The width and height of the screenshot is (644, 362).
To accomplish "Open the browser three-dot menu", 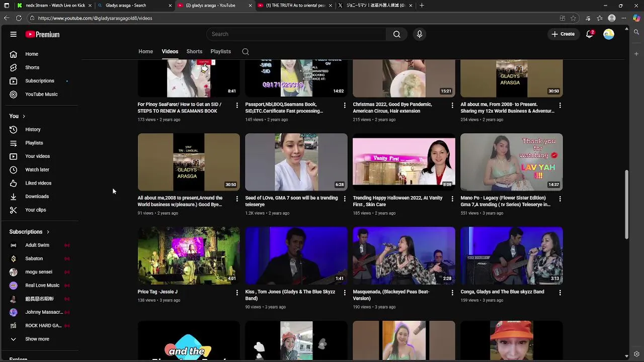I will click(x=624, y=18).
